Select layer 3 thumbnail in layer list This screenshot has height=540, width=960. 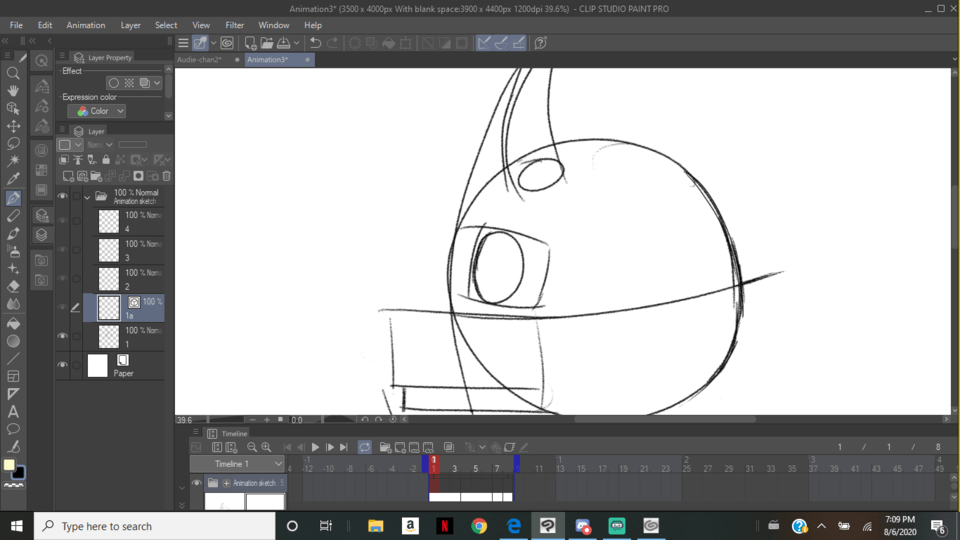coord(108,250)
